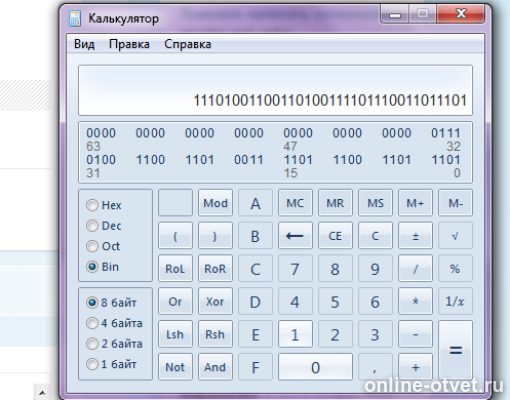Viewport: 510px width, 400px height.
Task: Click the 1/x reciprocal button
Action: [x=455, y=301]
